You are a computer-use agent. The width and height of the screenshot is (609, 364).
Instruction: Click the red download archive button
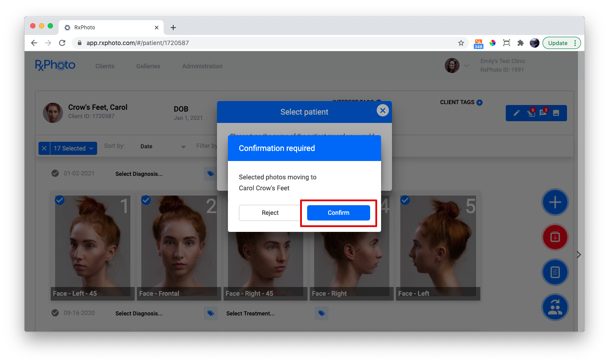[555, 237]
